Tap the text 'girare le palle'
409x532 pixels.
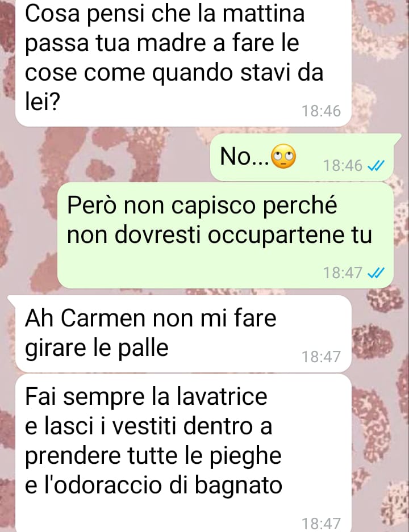coord(97,348)
